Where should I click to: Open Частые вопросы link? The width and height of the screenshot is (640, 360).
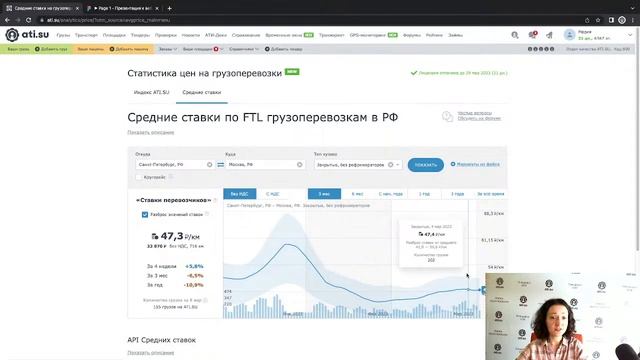click(474, 113)
